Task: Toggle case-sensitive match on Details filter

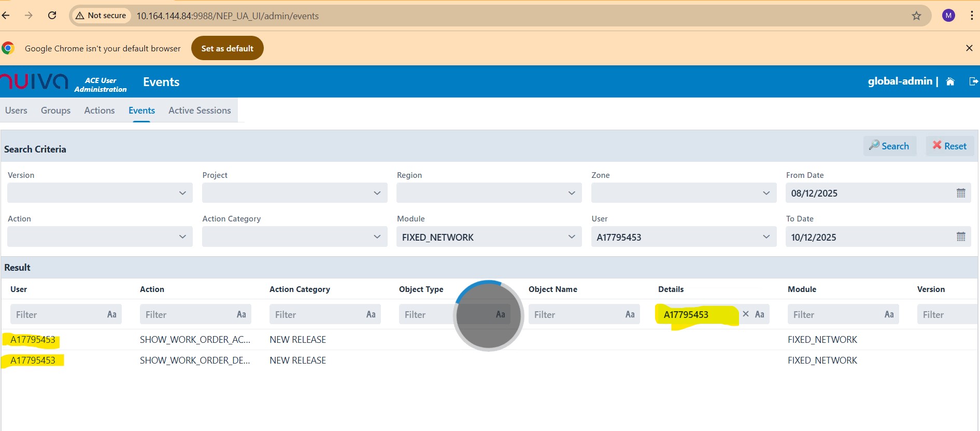Action: [x=760, y=314]
